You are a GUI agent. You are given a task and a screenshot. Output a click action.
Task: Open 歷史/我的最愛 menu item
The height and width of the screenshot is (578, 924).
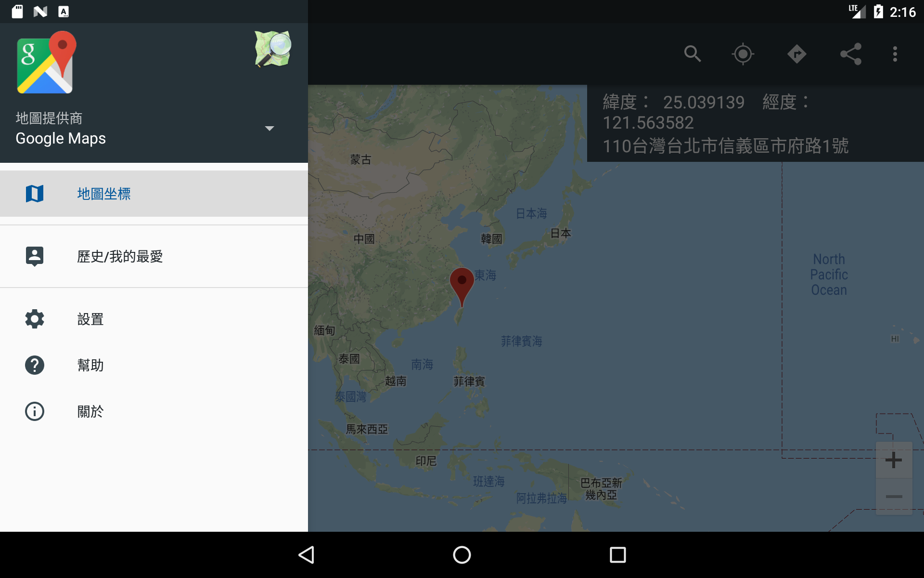coord(154,256)
